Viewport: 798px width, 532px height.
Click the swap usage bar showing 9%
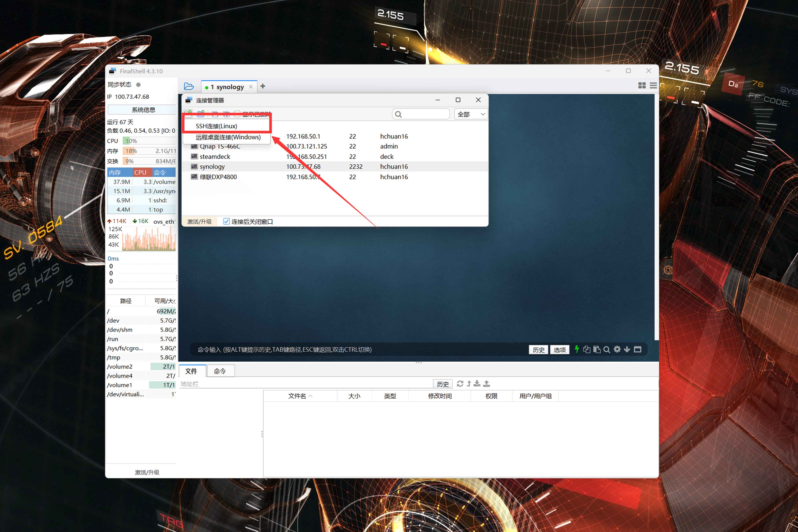[x=149, y=161]
